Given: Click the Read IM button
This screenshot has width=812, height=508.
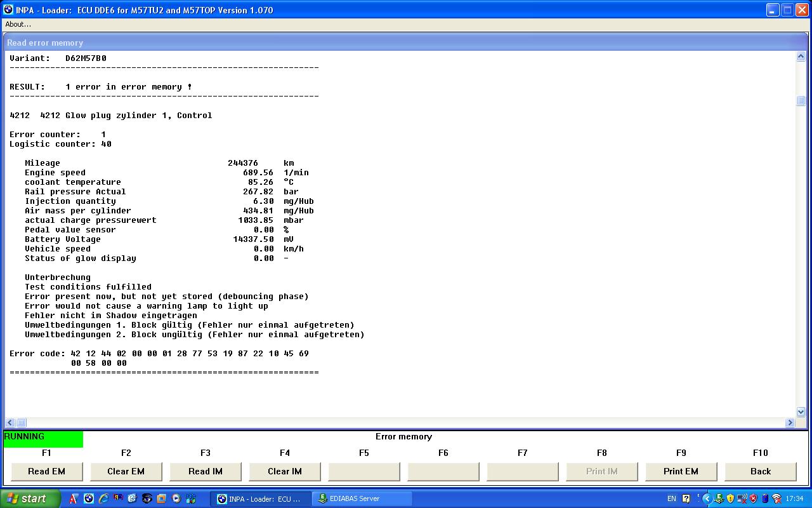Looking at the screenshot, I should (205, 471).
